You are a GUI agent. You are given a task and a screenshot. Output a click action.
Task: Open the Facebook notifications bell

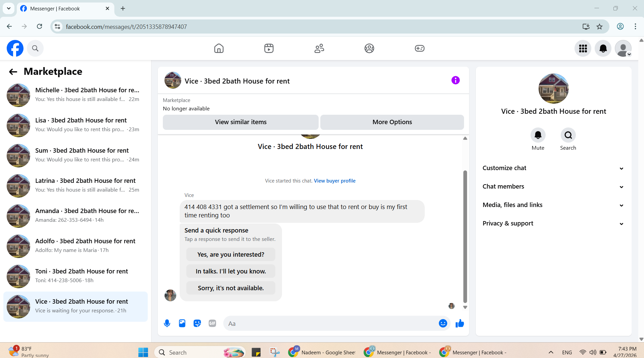[603, 49]
